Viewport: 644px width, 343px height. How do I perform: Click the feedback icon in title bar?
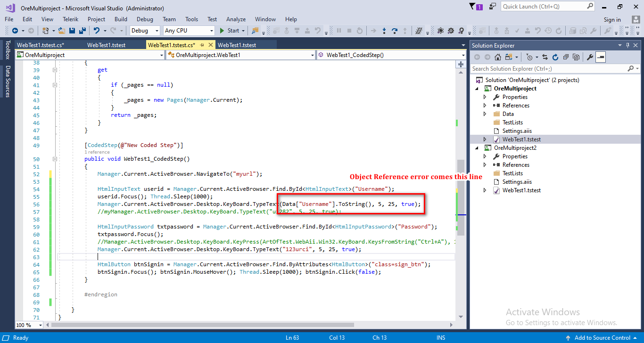click(x=493, y=7)
